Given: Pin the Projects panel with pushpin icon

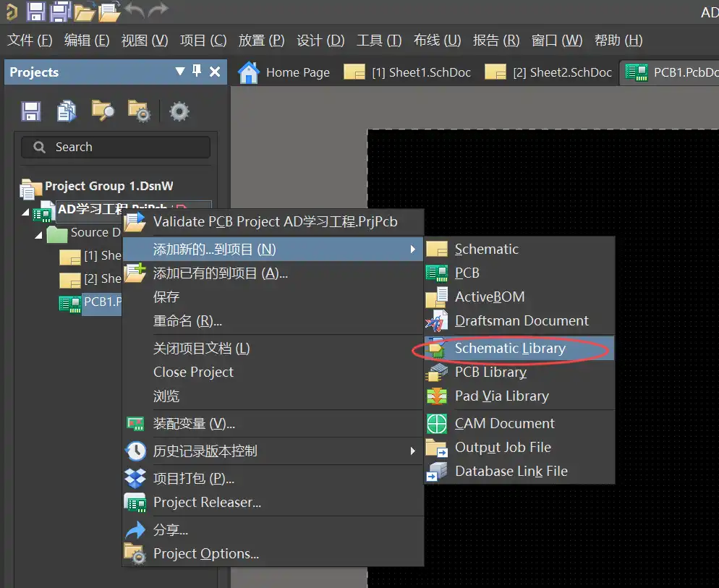Looking at the screenshot, I should [x=197, y=72].
